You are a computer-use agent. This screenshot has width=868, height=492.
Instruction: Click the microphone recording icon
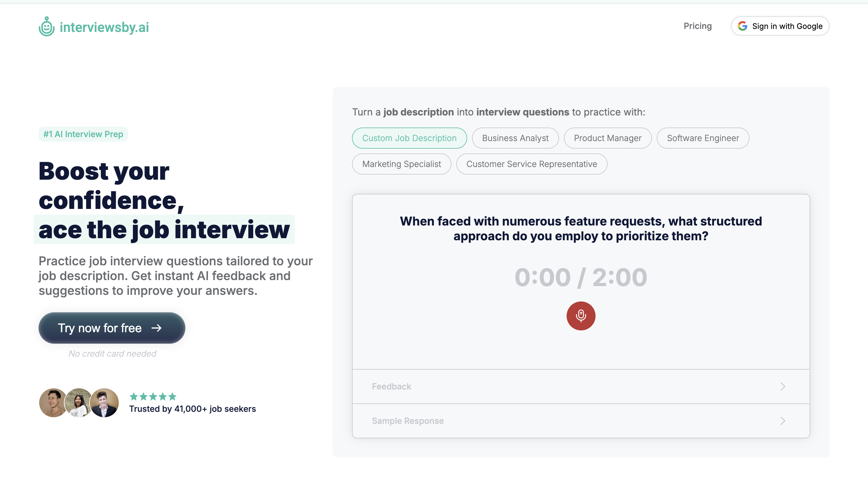581,316
